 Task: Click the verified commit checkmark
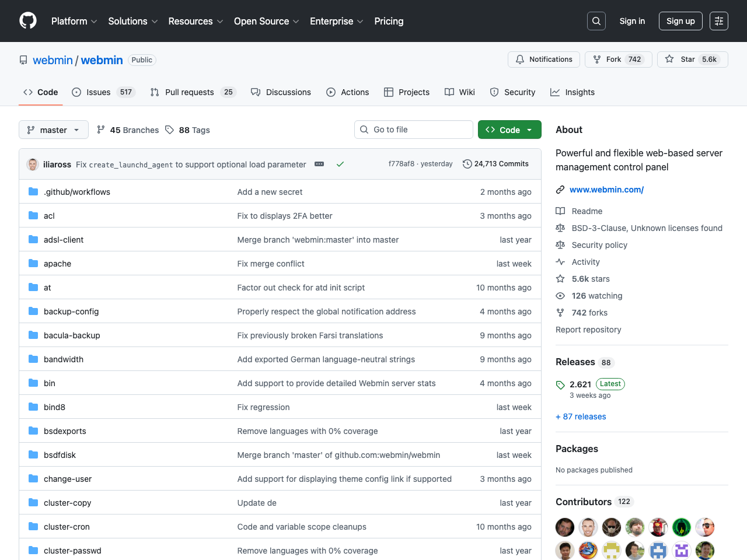[340, 164]
